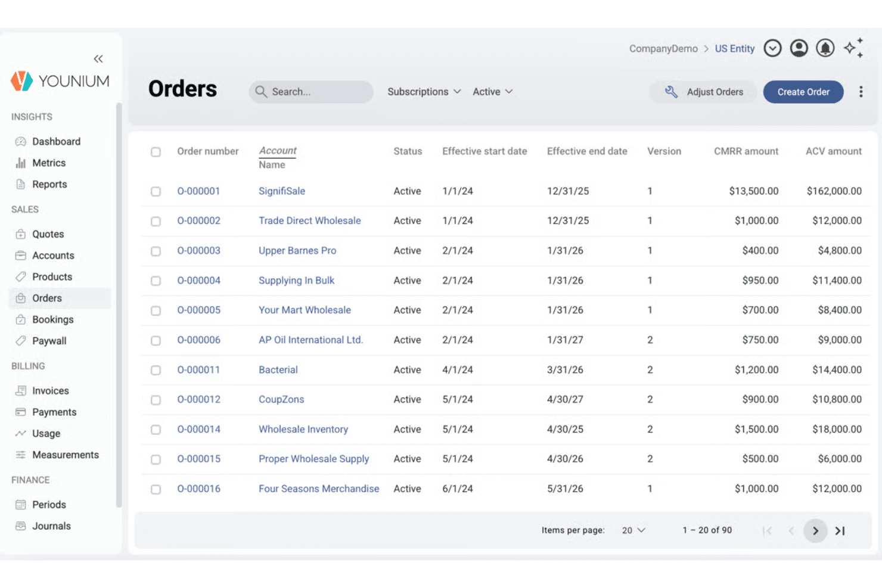Open order number O-000002 link
882x588 pixels.
point(198,220)
